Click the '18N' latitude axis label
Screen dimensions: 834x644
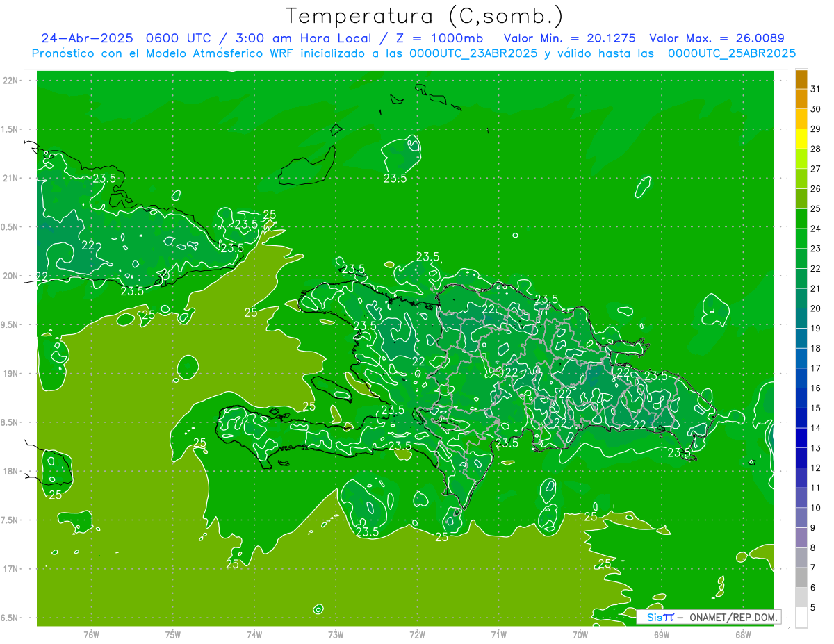pos(10,471)
